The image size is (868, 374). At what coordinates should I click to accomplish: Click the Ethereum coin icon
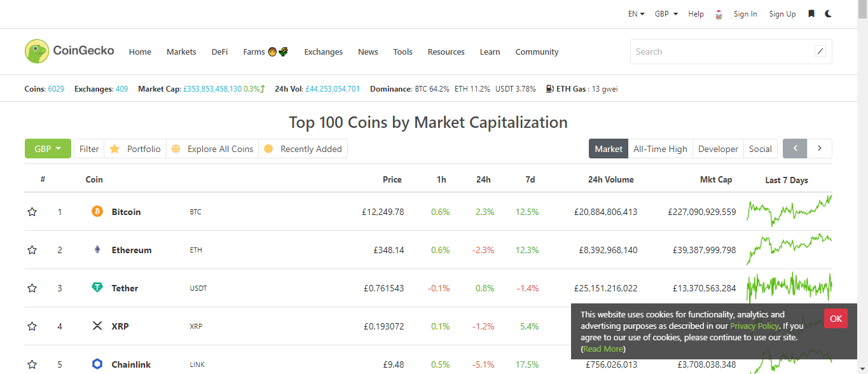[97, 249]
